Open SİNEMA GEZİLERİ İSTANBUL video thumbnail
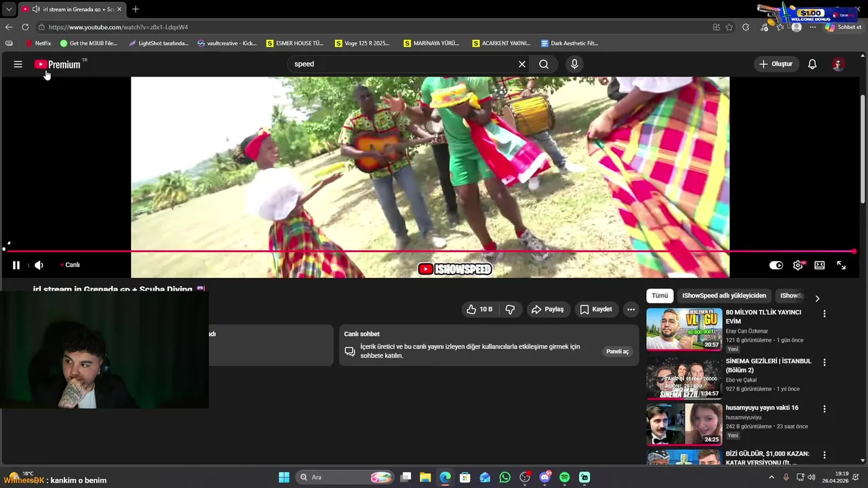The width and height of the screenshot is (868, 488). [x=684, y=378]
